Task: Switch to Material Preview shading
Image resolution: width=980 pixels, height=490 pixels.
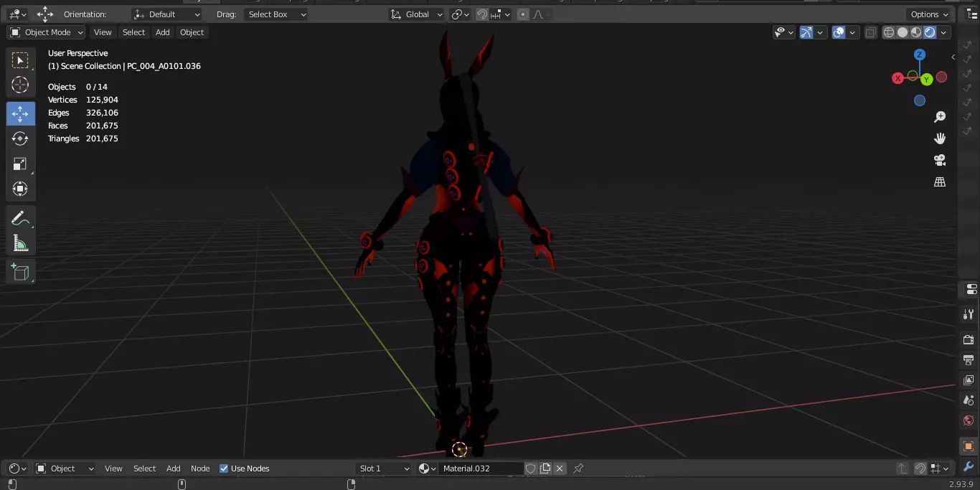Action: click(x=916, y=32)
